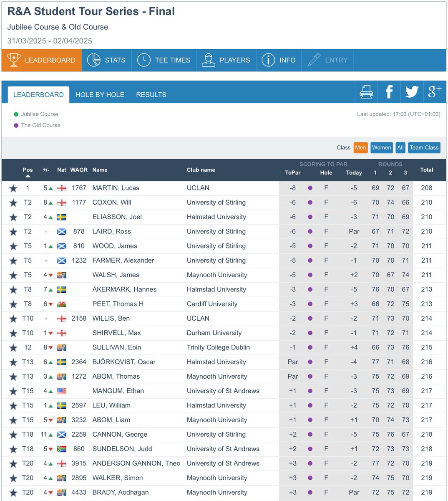Star ABOM, Thomas row
The image size is (448, 501).
[x=13, y=377]
